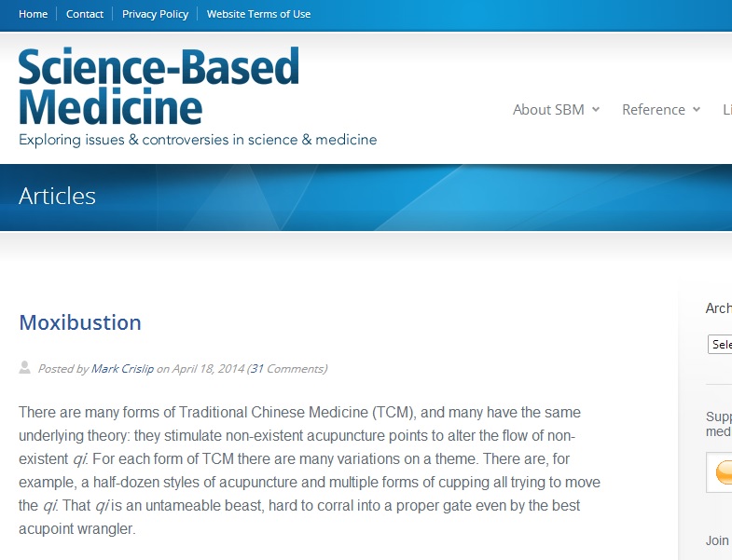Screen dimensions: 732x560
Task: Open the About SBM menu
Action: coord(548,110)
